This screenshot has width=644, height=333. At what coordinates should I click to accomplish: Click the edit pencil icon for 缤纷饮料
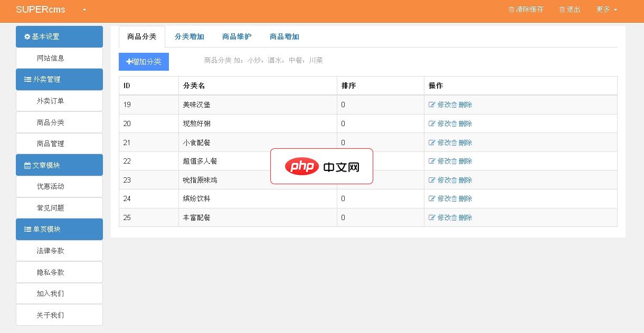tap(432, 198)
